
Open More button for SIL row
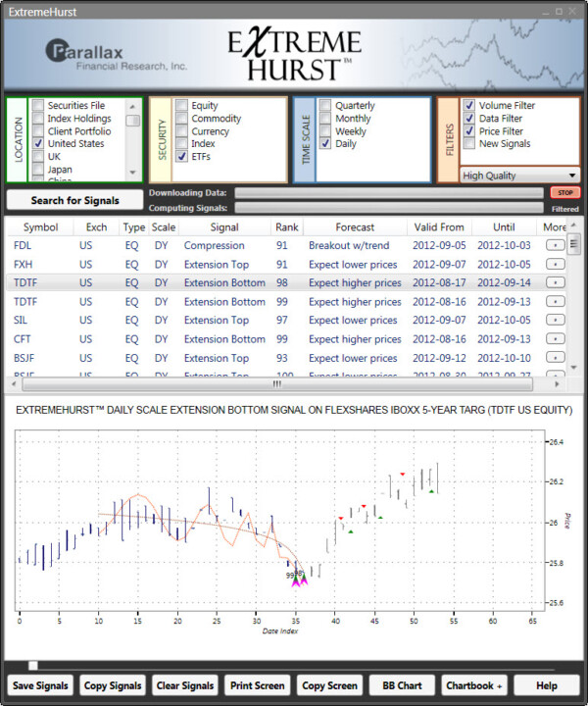tap(555, 320)
